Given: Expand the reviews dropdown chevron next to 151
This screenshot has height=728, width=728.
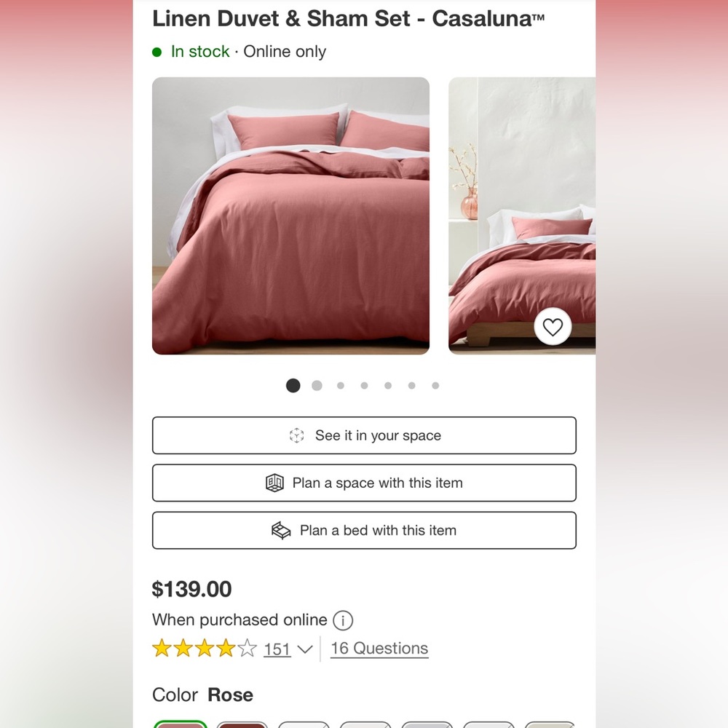Looking at the screenshot, I should (306, 649).
